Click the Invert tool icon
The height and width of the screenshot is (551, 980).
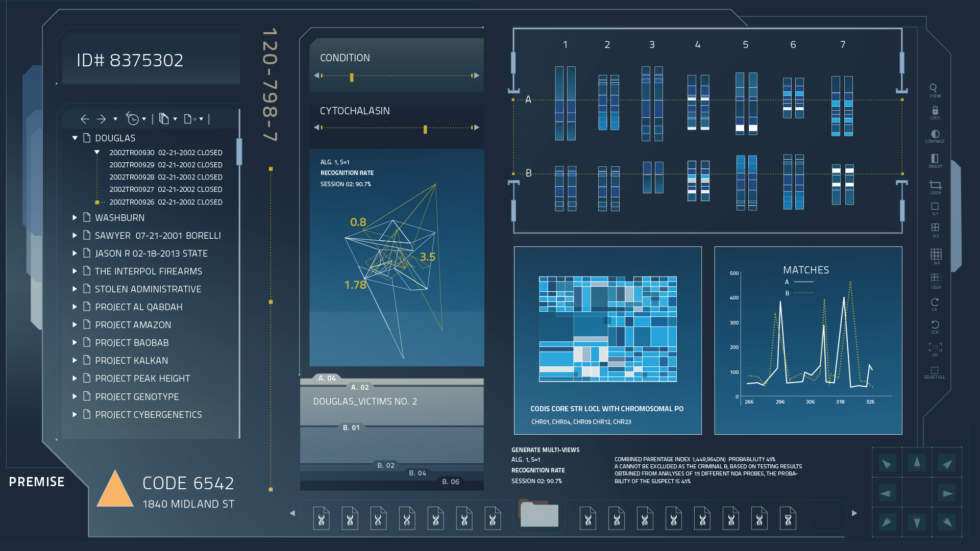935,158
